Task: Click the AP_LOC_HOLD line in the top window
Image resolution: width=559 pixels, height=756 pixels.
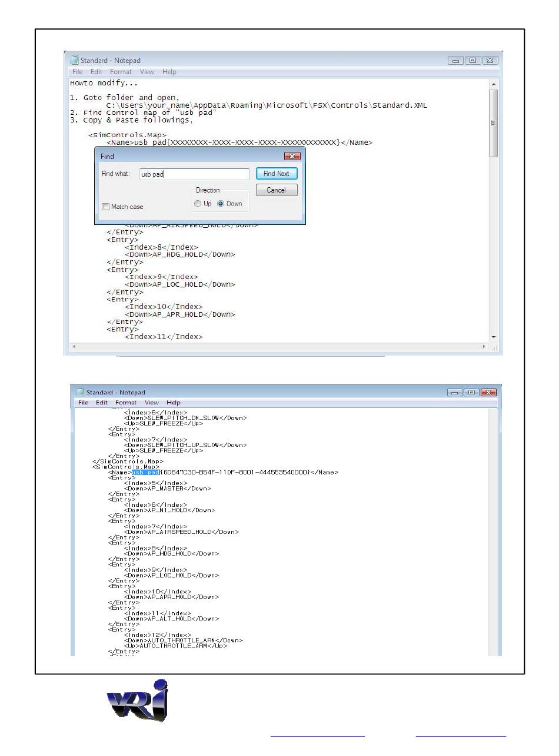Action: (x=180, y=284)
